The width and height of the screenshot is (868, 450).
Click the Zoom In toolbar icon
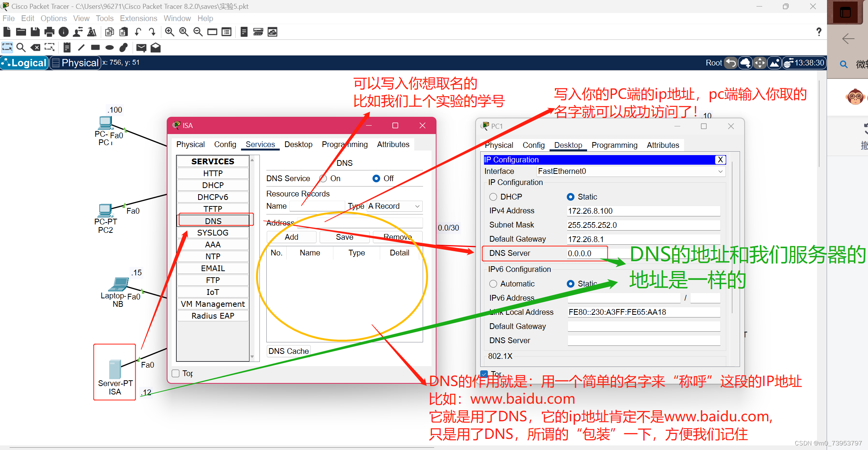tap(169, 32)
